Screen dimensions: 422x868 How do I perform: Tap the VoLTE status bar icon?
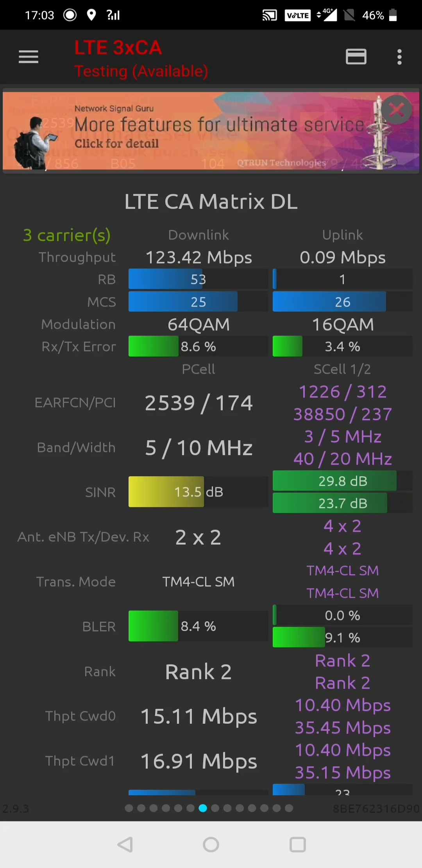pyautogui.click(x=298, y=15)
